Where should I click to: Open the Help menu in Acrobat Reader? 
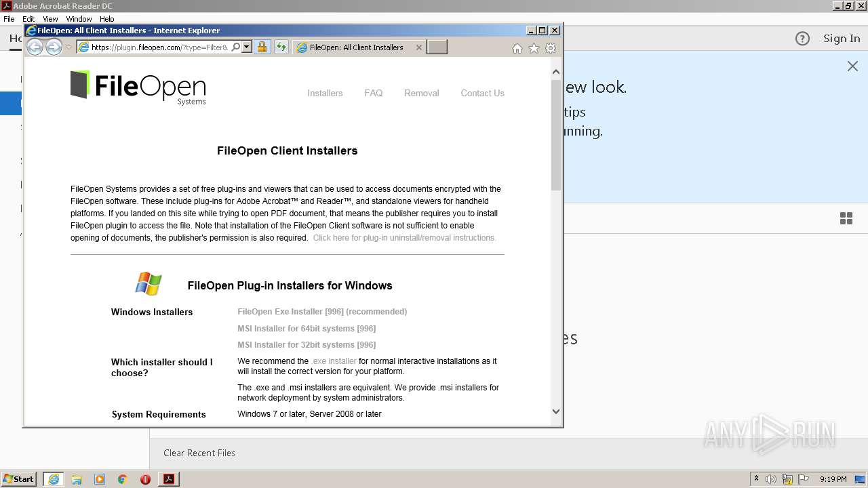tap(106, 19)
